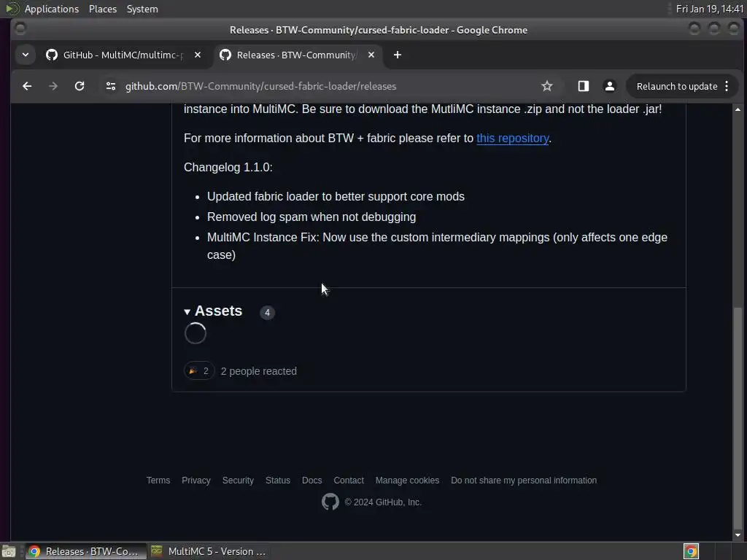Select the Releases BTW-Community tab
The image size is (747, 560).
click(297, 55)
